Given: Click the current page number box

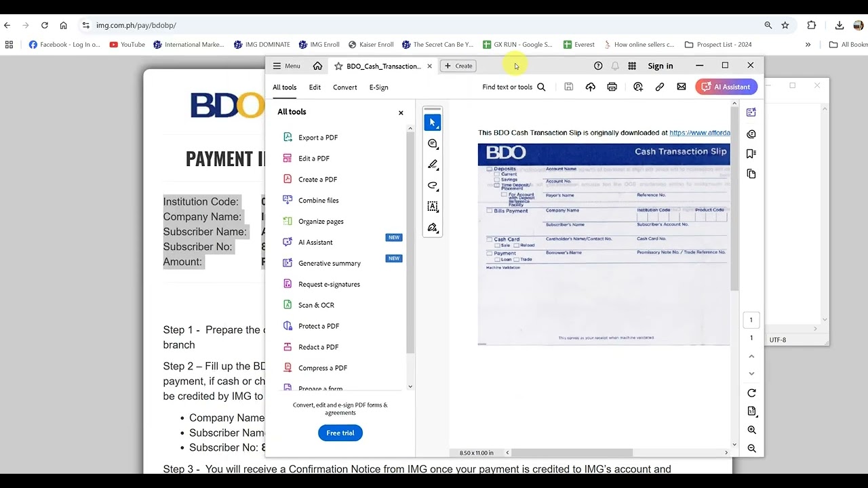Looking at the screenshot, I should click(751, 320).
